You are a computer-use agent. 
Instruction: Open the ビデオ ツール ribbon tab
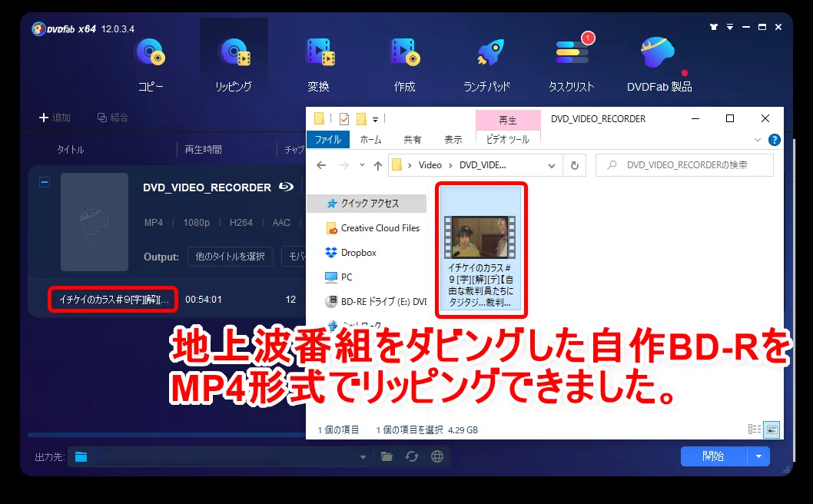(508, 140)
